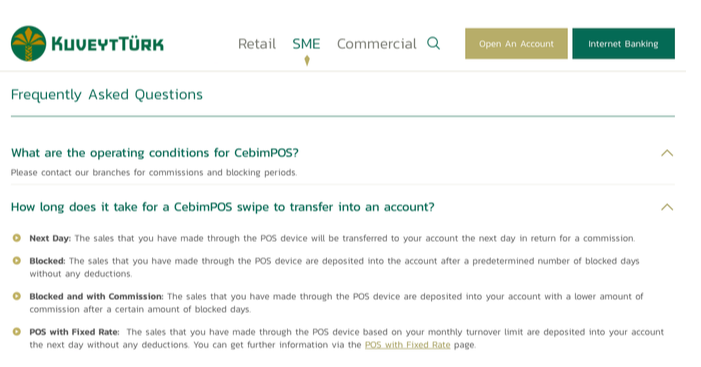Select the SME navigation item
Image resolution: width=701 pixels, height=367 pixels.
click(306, 44)
